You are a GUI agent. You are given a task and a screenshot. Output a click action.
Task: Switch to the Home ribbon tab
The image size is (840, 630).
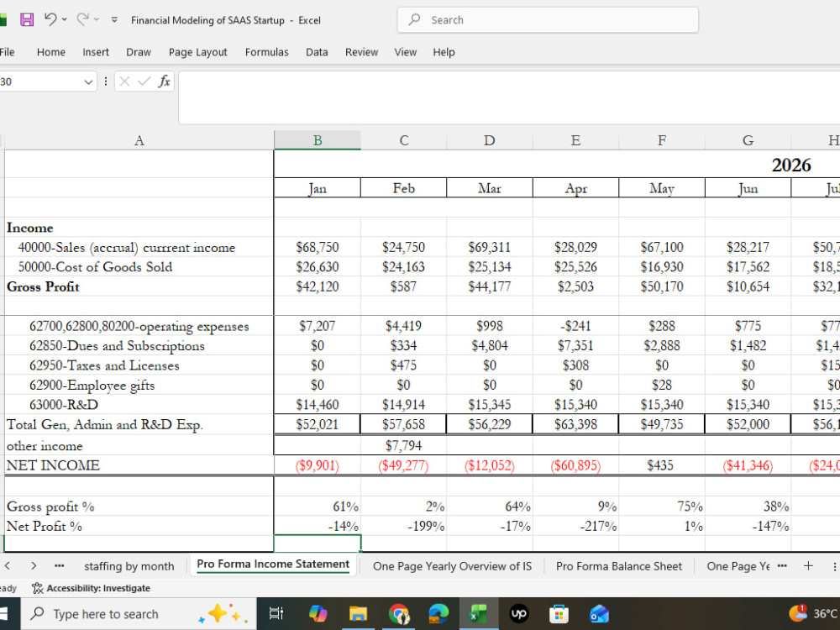[x=51, y=52]
